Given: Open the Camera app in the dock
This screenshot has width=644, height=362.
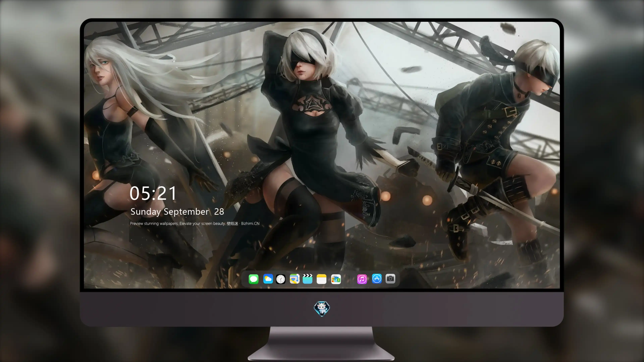Looking at the screenshot, I should 390,279.
